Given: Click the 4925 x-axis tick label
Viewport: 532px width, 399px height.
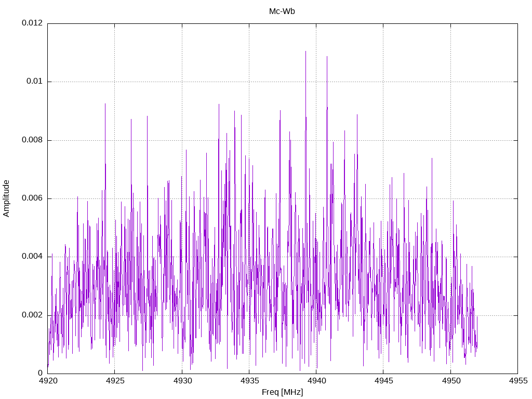Looking at the screenshot, I should 115,381.
